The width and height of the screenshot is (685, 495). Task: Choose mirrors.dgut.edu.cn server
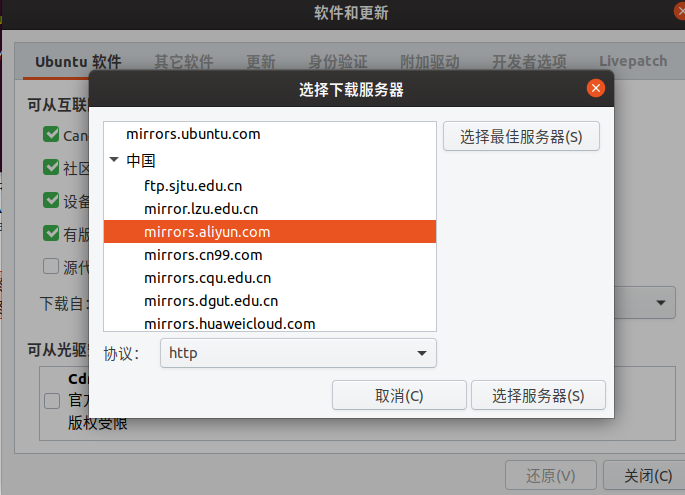(270, 301)
